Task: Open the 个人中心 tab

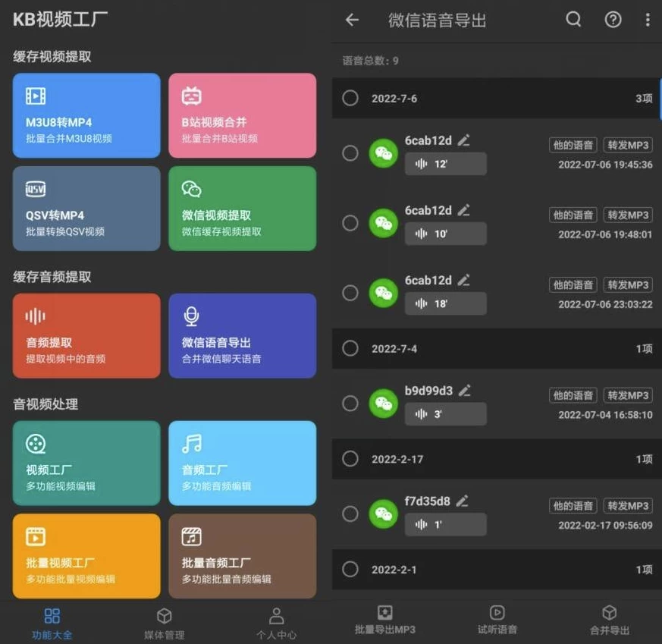Action: pos(276,621)
